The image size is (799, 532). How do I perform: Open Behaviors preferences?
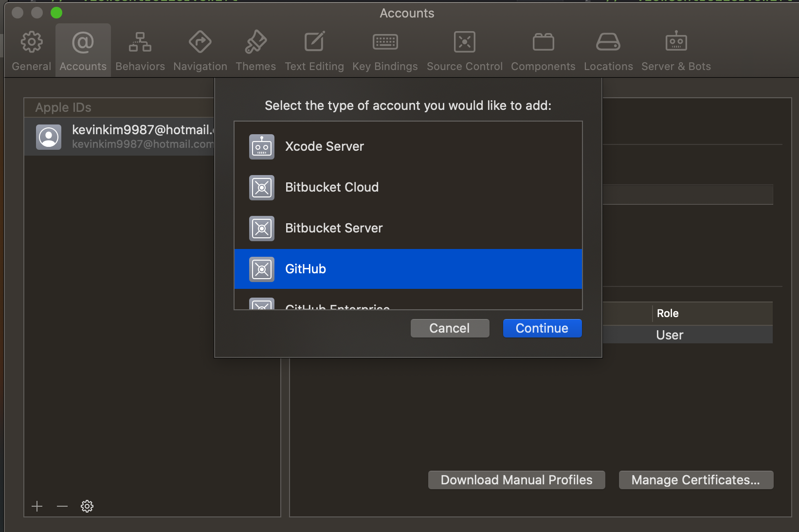point(140,51)
